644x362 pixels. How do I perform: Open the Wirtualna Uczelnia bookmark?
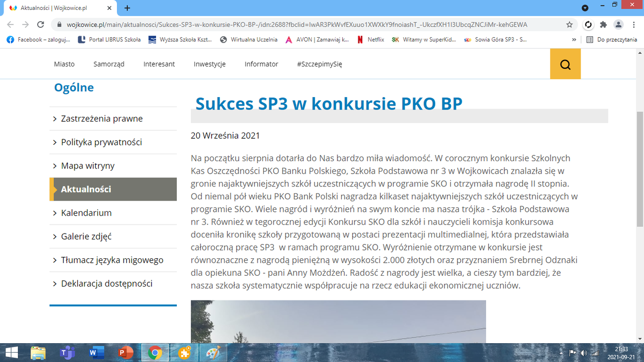[249, 40]
